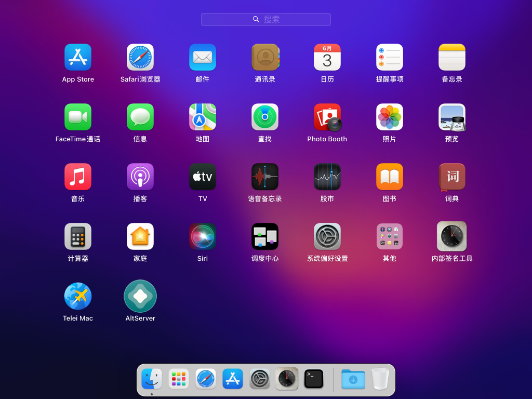Open the 预览 preview app
Image resolution: width=532 pixels, height=399 pixels.
click(x=452, y=117)
